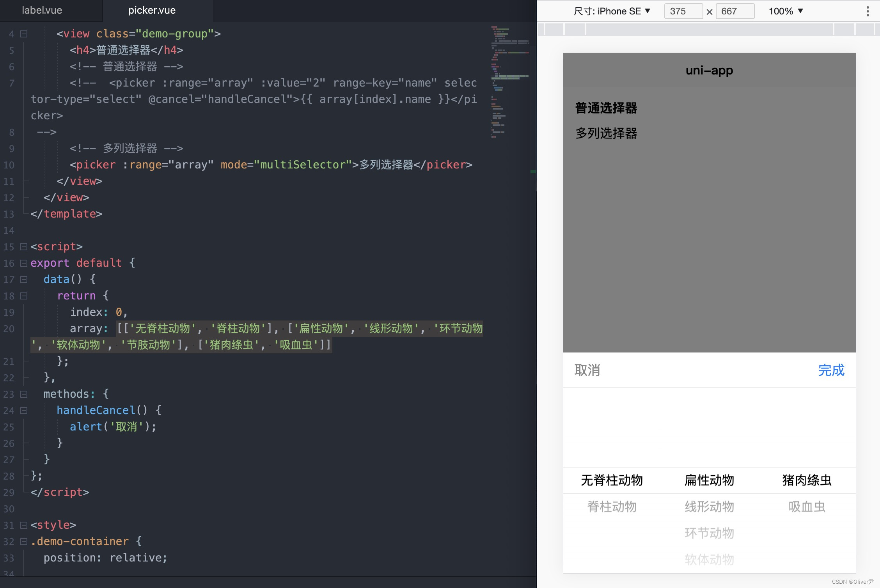The image size is (880, 588).
Task: Select 脊柱动物 in first picker column
Action: (x=612, y=507)
